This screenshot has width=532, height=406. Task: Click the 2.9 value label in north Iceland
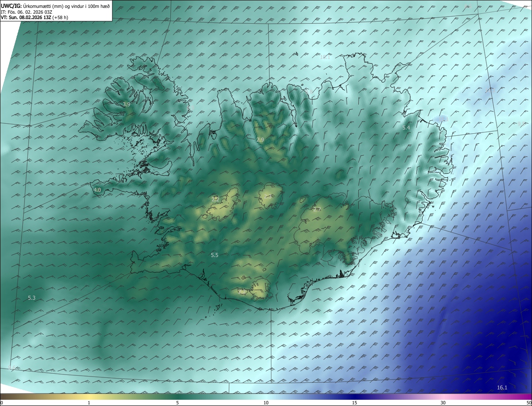coord(260,140)
